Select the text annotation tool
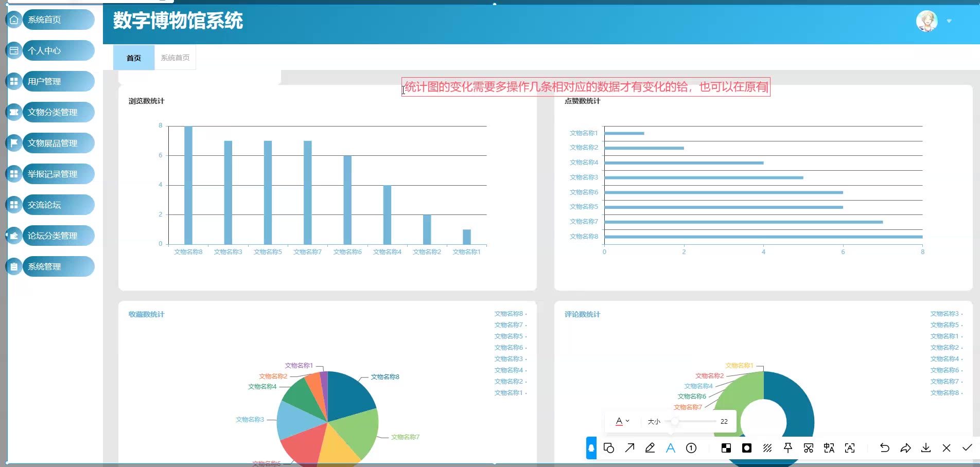 pyautogui.click(x=671, y=448)
